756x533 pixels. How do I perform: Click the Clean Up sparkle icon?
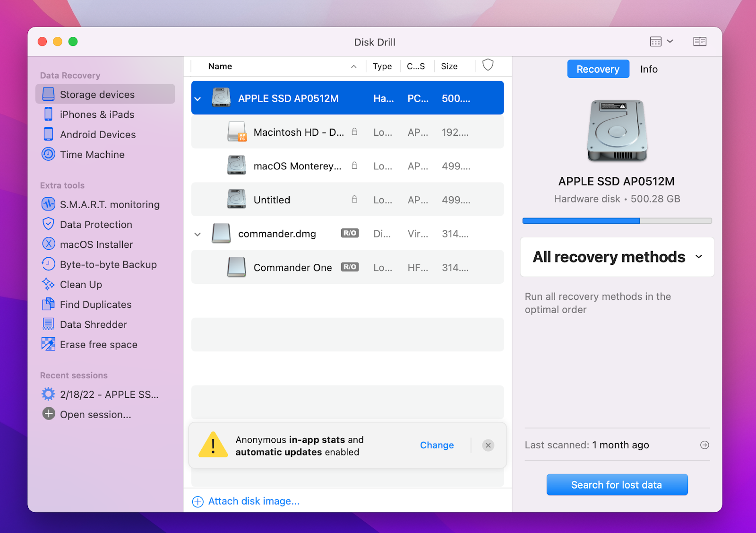[x=49, y=284]
